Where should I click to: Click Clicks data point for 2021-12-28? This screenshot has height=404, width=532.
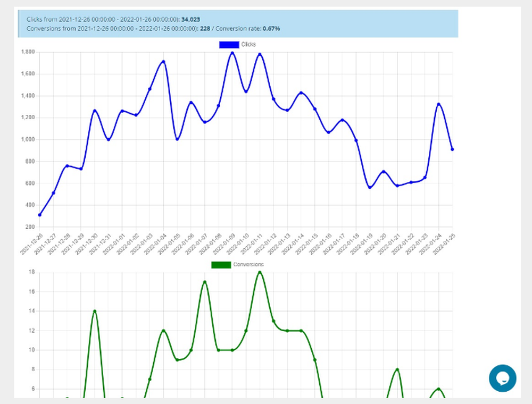pos(67,166)
